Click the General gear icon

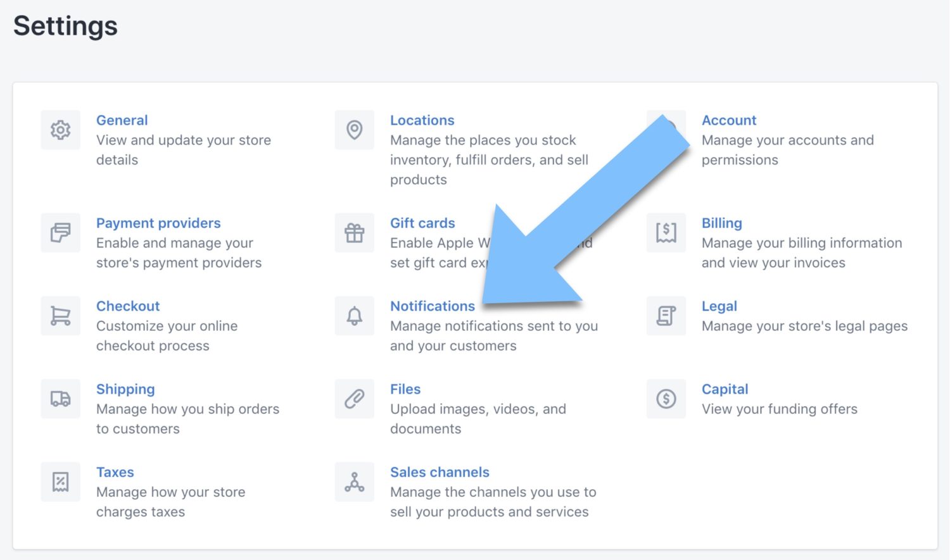point(60,130)
